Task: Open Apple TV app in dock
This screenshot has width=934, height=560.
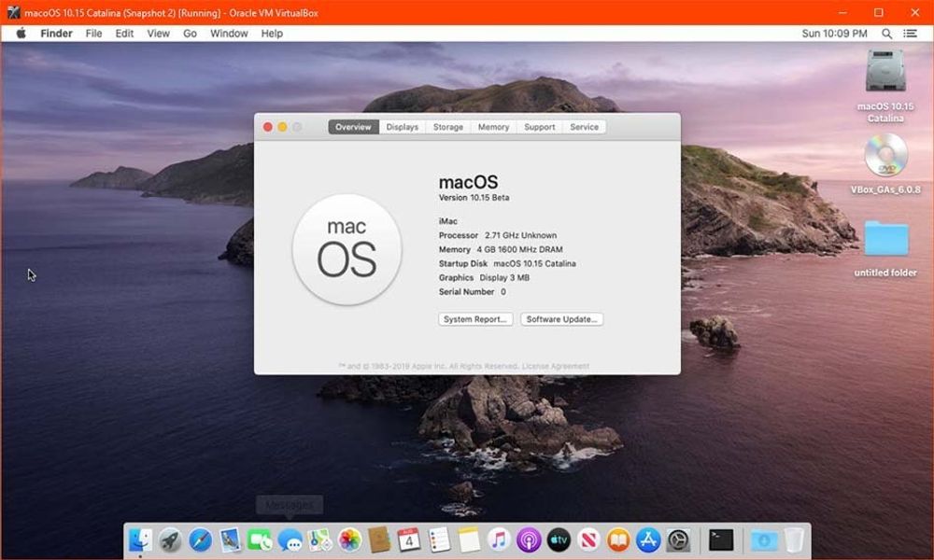Action: coord(559,540)
